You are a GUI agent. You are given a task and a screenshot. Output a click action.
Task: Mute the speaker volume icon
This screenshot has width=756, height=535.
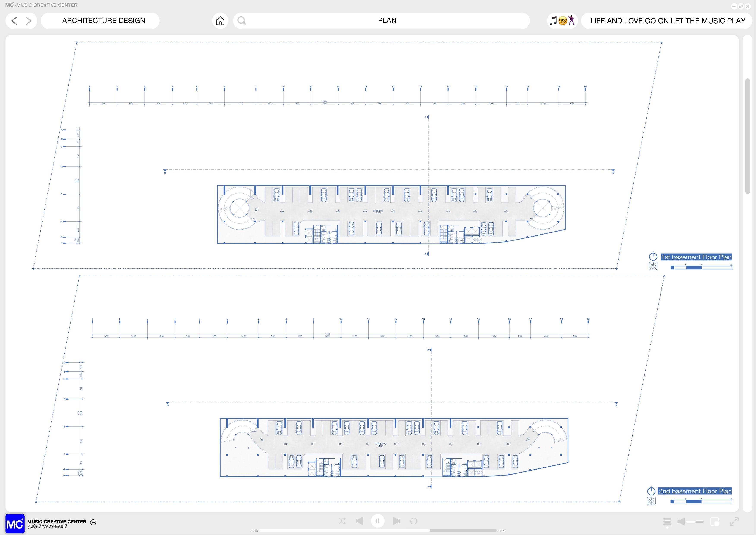pos(681,521)
